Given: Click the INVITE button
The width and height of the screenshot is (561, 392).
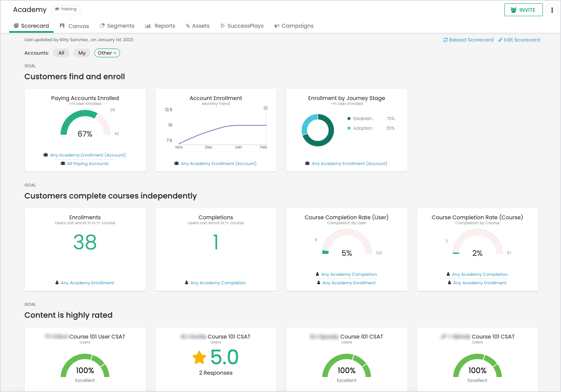Looking at the screenshot, I should [523, 10].
